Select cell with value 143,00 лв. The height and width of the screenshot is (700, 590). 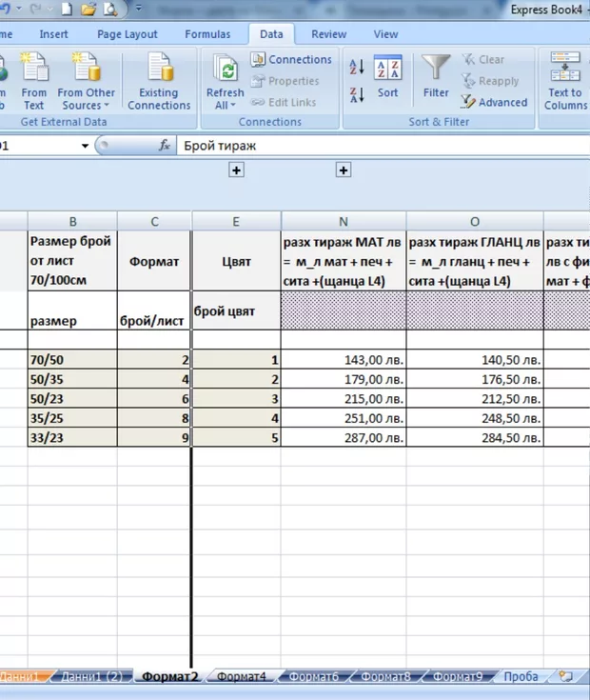tap(344, 361)
